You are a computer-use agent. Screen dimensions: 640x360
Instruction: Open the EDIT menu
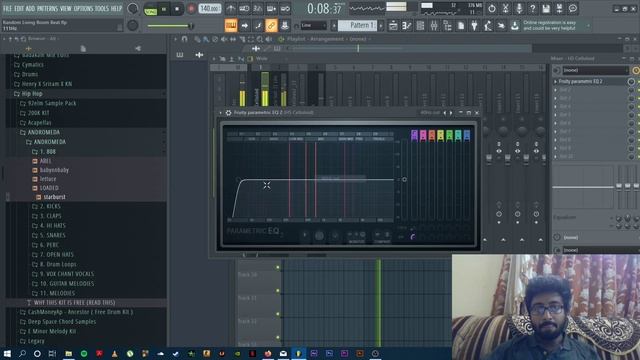tap(19, 9)
